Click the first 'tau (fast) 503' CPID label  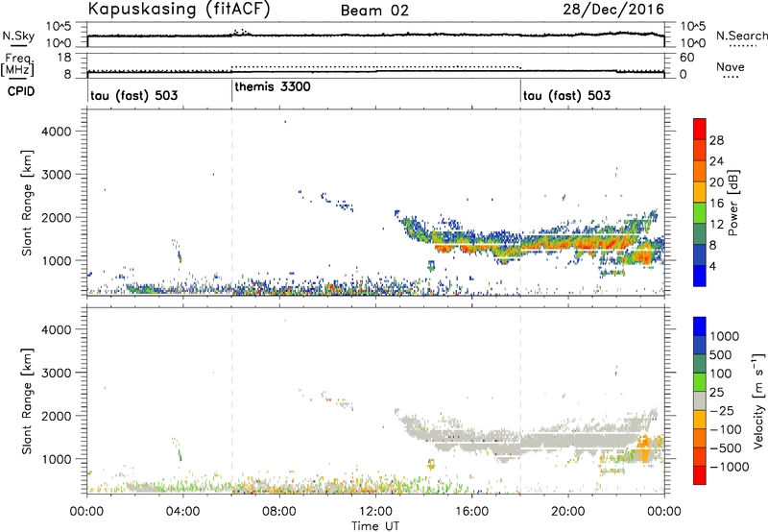(x=134, y=95)
